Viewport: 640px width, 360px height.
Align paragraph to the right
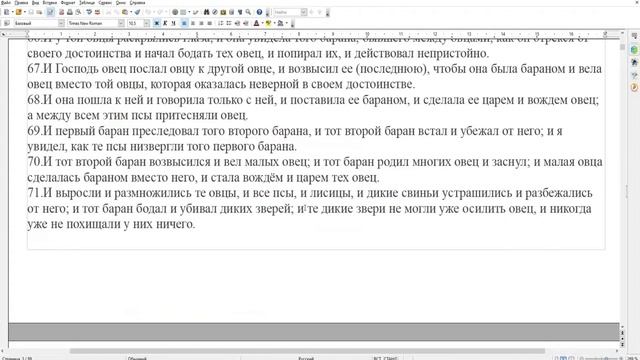tap(201, 23)
